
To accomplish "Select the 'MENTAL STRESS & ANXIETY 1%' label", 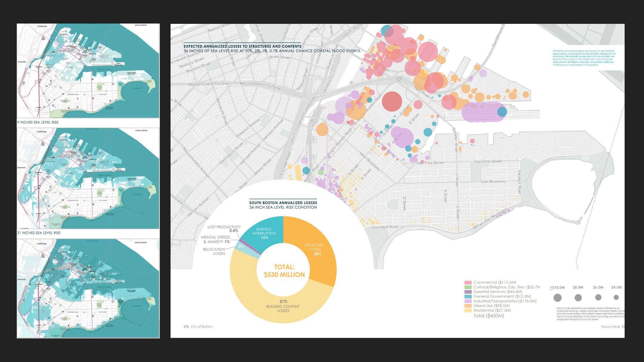I will 215,240.
